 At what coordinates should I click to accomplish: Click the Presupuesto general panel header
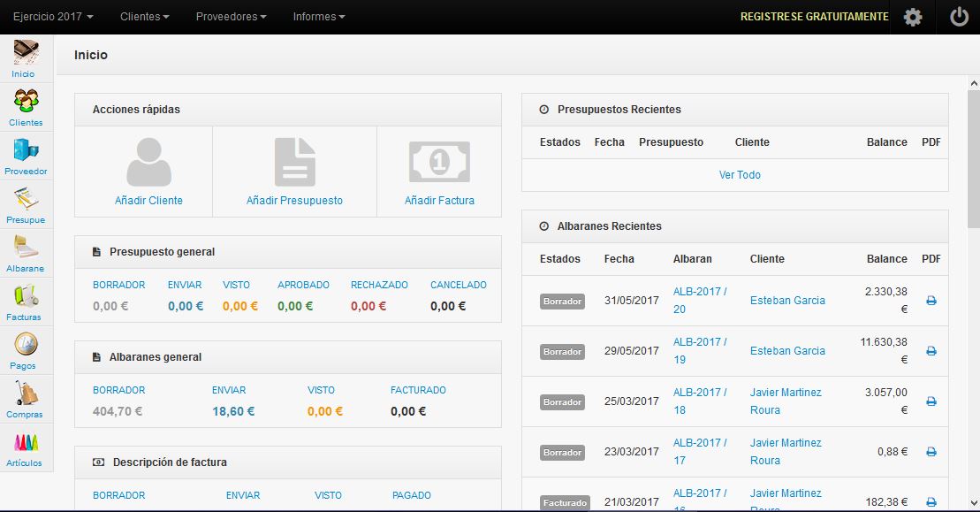[288, 252]
